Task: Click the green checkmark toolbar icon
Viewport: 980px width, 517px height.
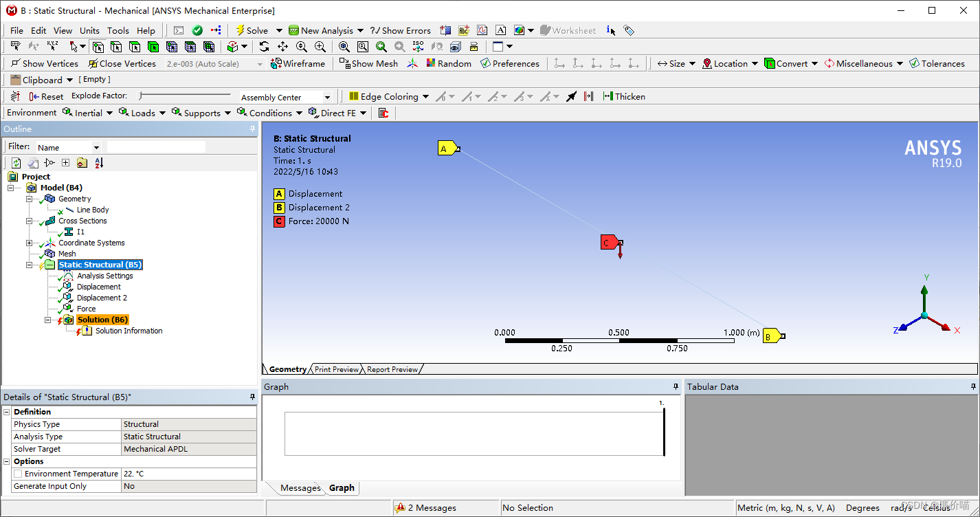Action: point(197,30)
